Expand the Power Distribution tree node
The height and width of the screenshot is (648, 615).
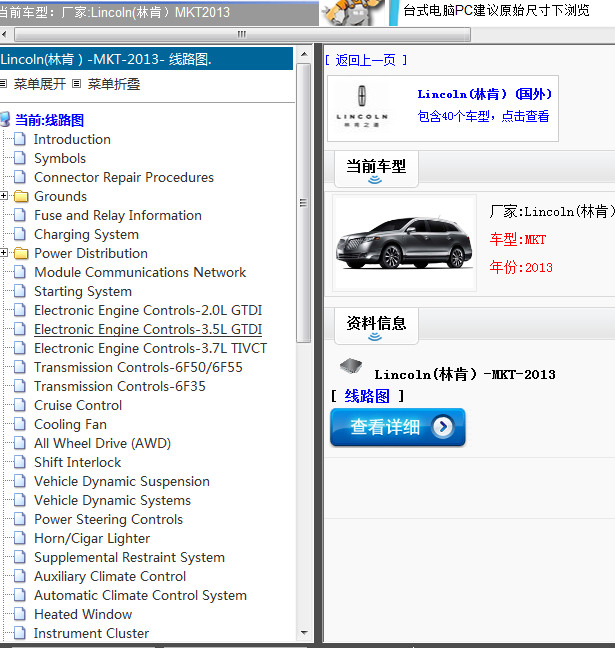(5, 254)
